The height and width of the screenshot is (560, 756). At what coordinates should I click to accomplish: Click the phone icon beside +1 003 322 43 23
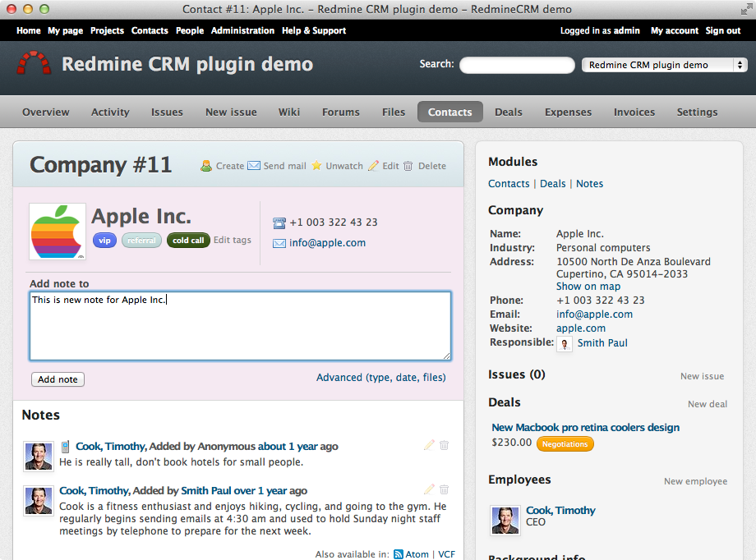point(278,222)
